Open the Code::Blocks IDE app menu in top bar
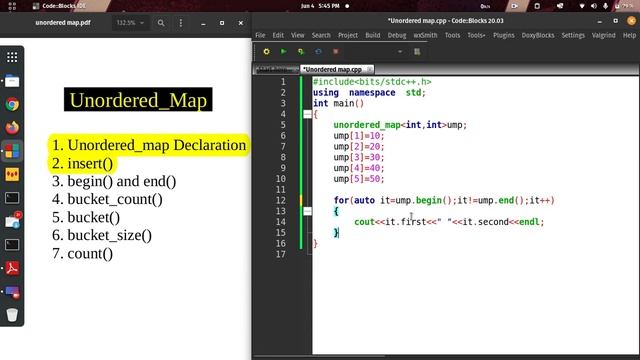 tap(59, 6)
